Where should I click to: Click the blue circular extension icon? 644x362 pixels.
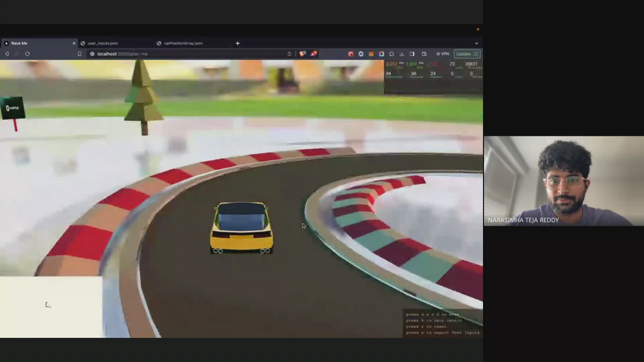click(x=361, y=54)
